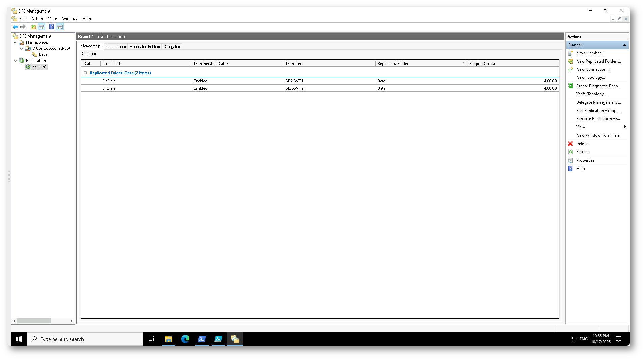Image resolution: width=644 pixels, height=360 pixels.
Task: Select the SEA-SVR2 membership row
Action: 294,88
